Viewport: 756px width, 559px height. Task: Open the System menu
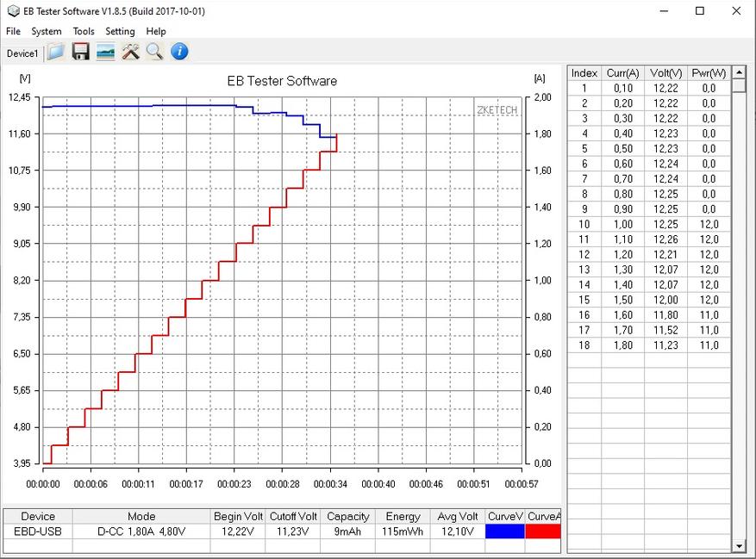point(47,31)
